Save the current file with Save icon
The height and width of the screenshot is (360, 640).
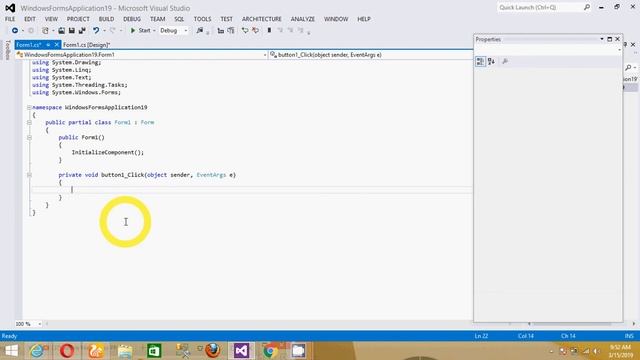click(71, 31)
